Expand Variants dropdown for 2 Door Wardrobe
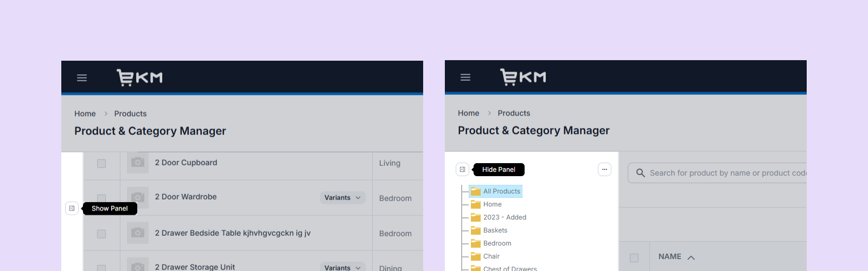 342,198
